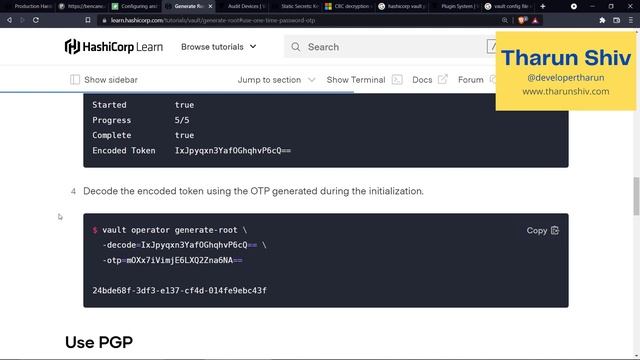Click the Encoded Token value IxJpyqxn3YafOGhqhvP6cQ==
This screenshot has width=640, height=360.
[233, 151]
